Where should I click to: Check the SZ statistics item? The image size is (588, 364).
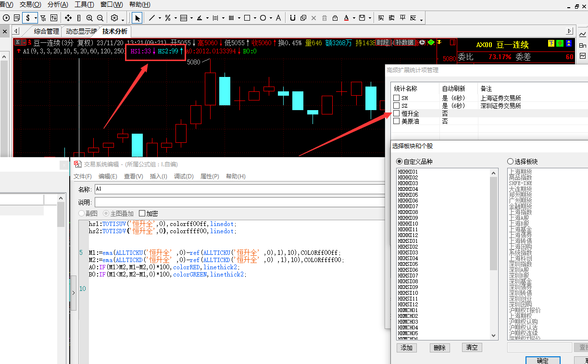pos(396,106)
